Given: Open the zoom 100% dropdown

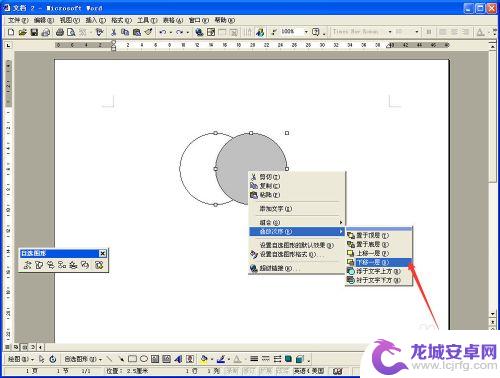Looking at the screenshot, I should (306, 32).
